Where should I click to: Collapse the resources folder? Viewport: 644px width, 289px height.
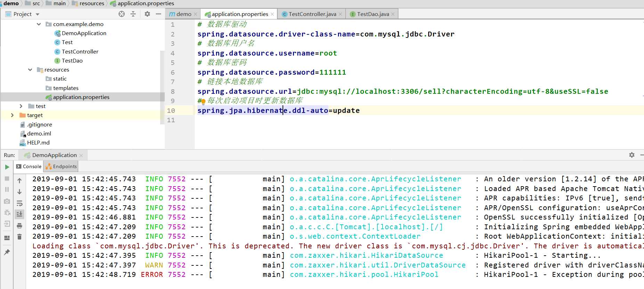(30, 69)
